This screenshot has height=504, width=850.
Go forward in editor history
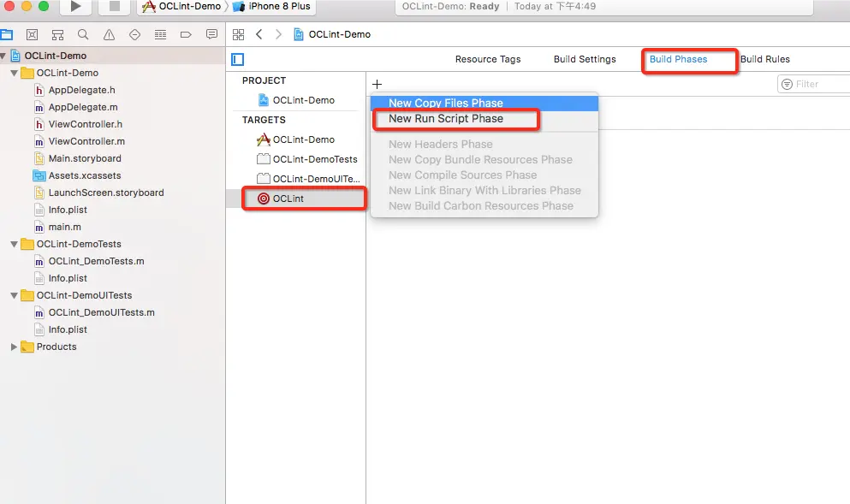(x=279, y=34)
